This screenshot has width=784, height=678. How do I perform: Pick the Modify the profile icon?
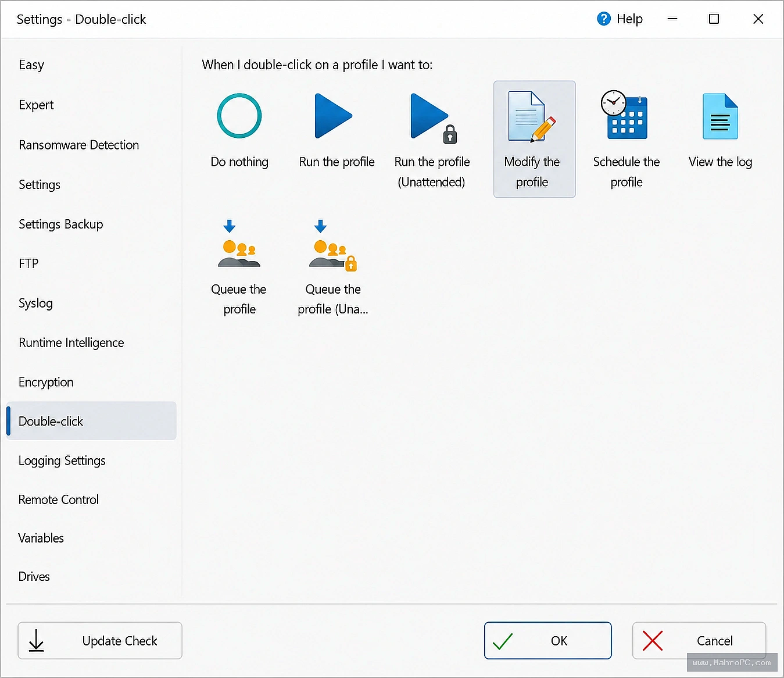point(532,116)
